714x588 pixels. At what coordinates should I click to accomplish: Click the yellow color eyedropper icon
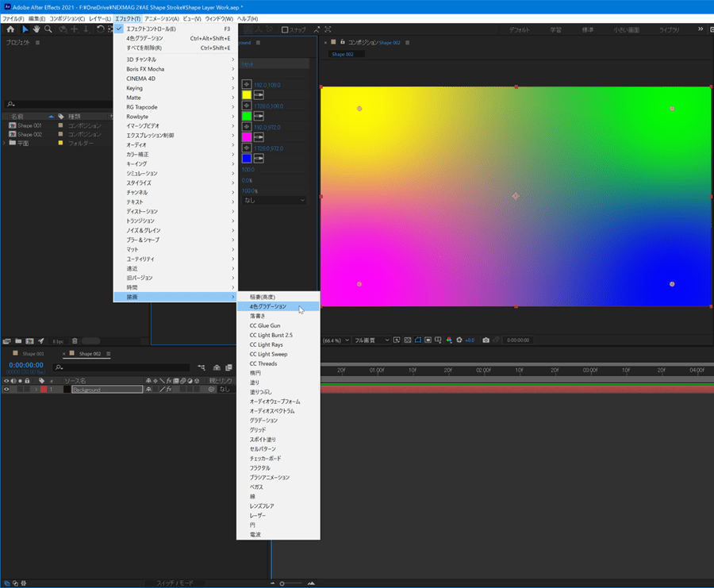(x=259, y=95)
